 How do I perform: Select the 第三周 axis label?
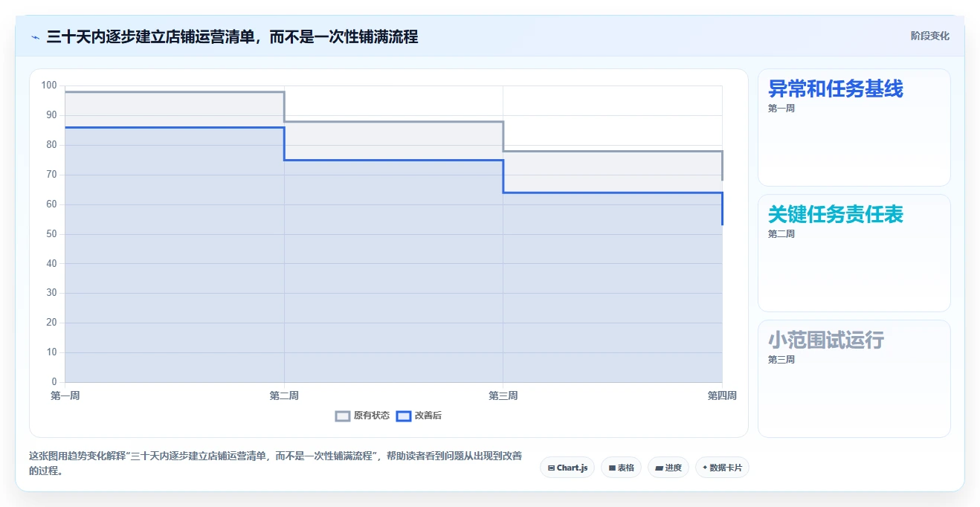pos(503,395)
